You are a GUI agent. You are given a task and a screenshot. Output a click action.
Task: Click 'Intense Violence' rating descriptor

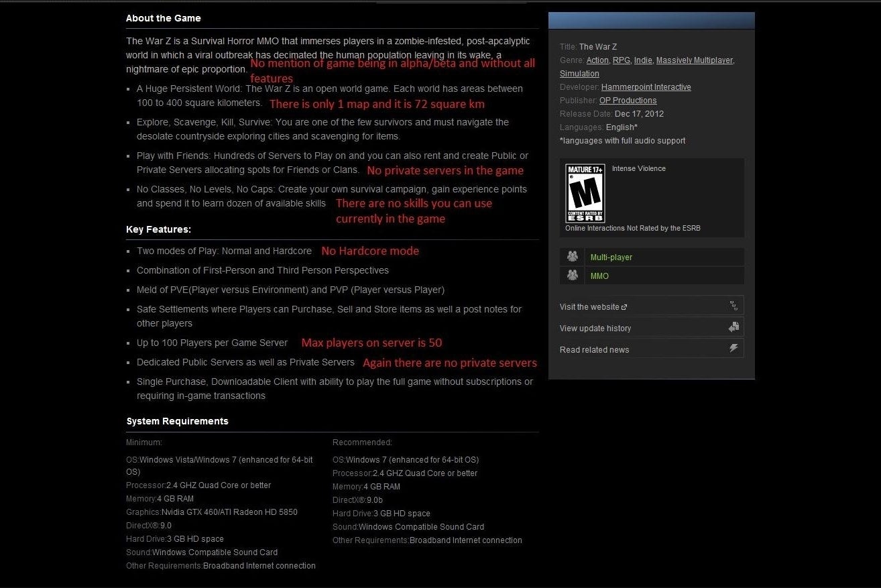pyautogui.click(x=639, y=168)
